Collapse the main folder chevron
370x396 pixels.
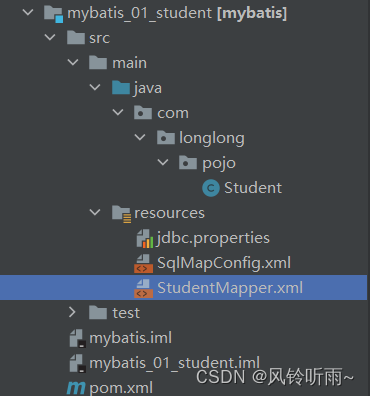tap(73, 62)
